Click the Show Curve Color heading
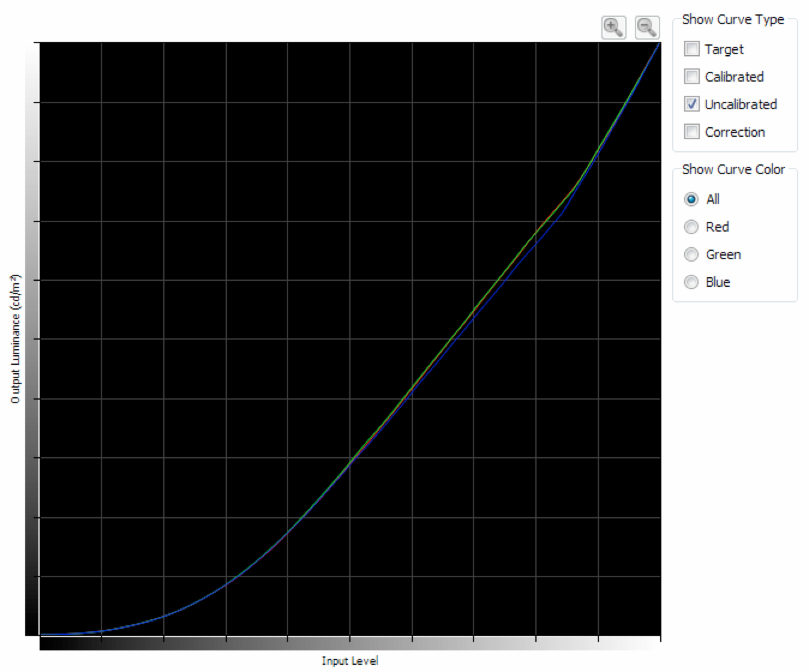The width and height of the screenshot is (809, 672). tap(733, 170)
